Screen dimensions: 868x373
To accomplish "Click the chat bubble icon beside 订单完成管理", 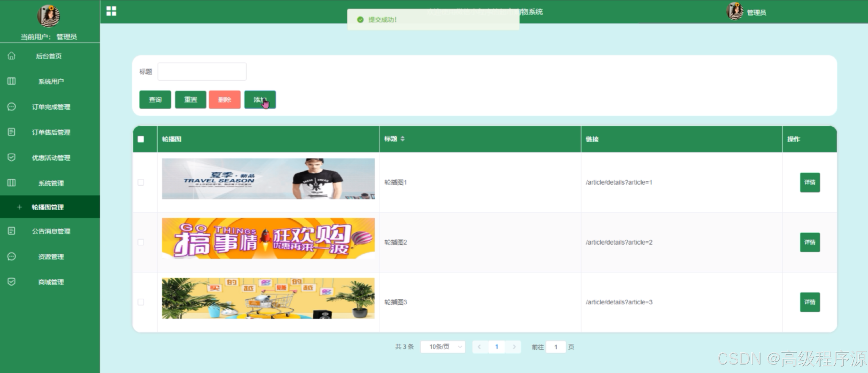I will pyautogui.click(x=11, y=107).
